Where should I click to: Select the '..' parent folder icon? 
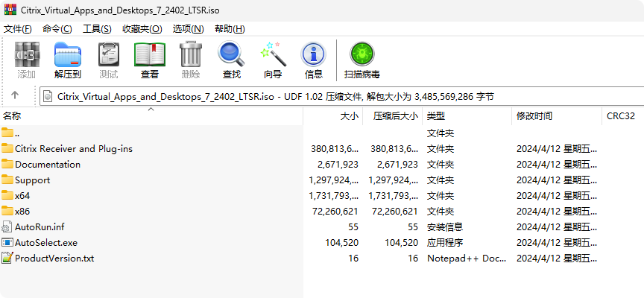click(x=7, y=133)
